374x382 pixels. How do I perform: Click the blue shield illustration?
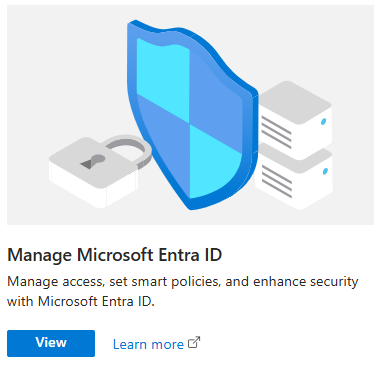(x=192, y=115)
